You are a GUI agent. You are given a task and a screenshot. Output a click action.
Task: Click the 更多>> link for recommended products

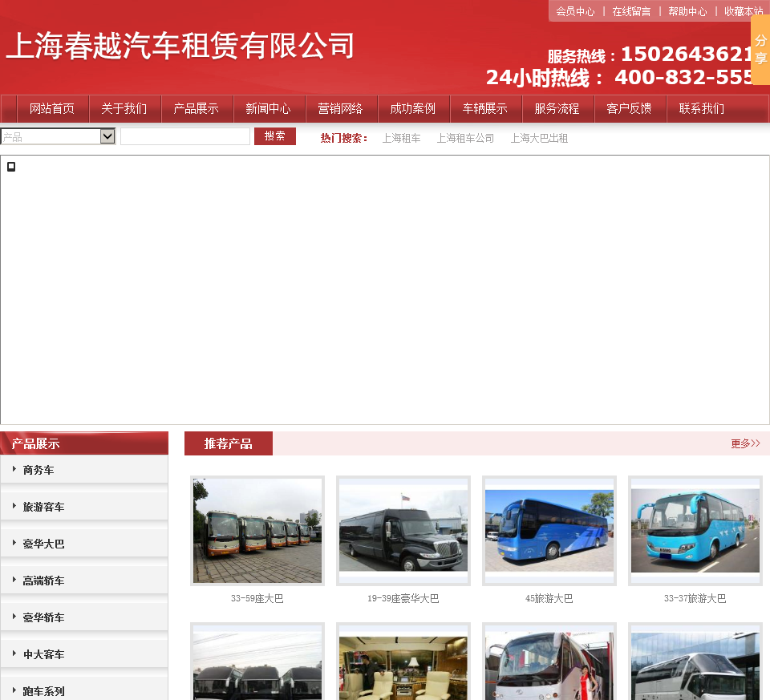[x=745, y=443]
